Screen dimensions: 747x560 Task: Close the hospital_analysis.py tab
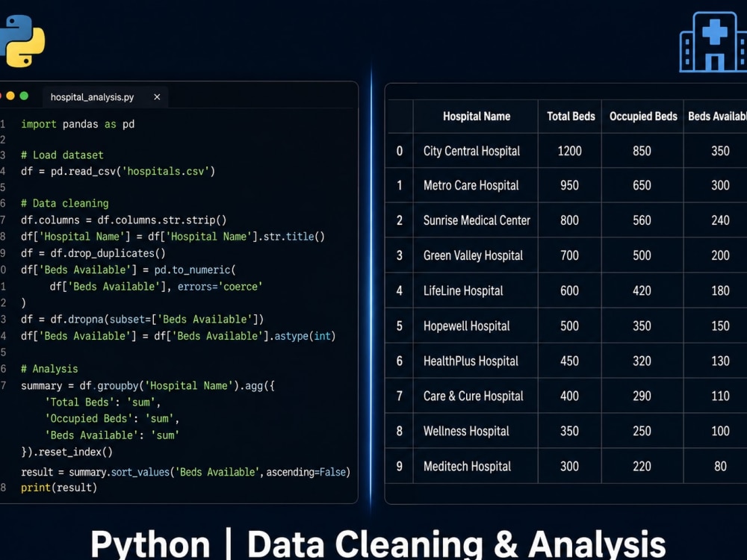click(157, 97)
